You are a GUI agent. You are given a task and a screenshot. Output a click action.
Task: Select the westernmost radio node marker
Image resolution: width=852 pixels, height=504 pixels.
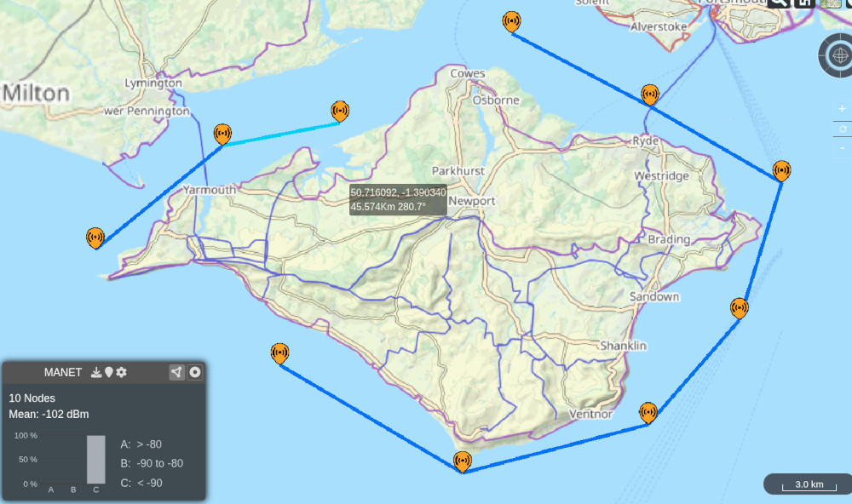(x=95, y=237)
